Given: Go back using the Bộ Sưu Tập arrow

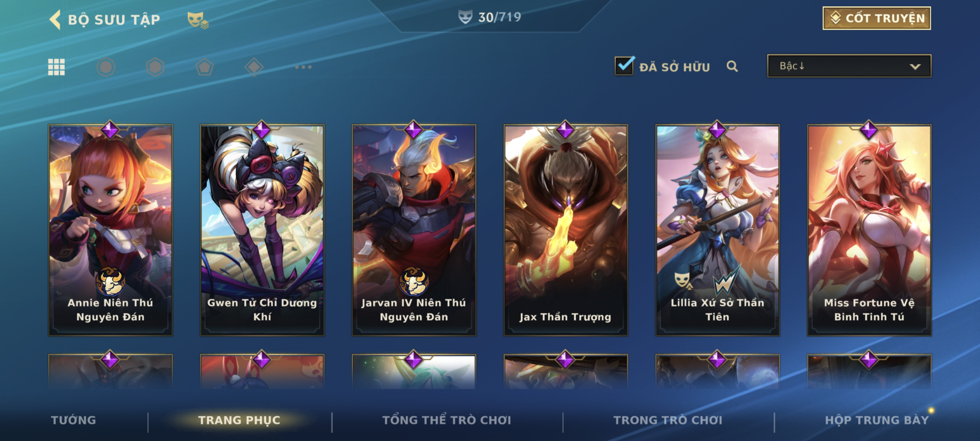Looking at the screenshot, I should click(x=55, y=20).
